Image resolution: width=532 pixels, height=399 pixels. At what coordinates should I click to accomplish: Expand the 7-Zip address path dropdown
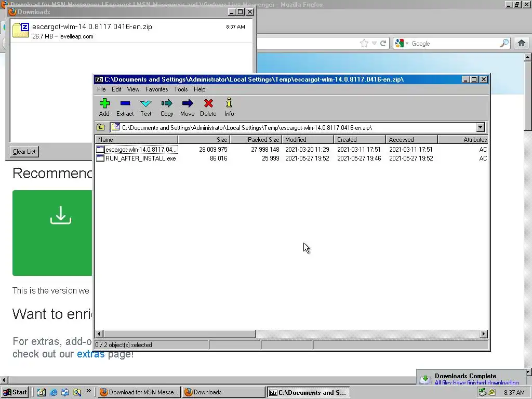(x=480, y=128)
